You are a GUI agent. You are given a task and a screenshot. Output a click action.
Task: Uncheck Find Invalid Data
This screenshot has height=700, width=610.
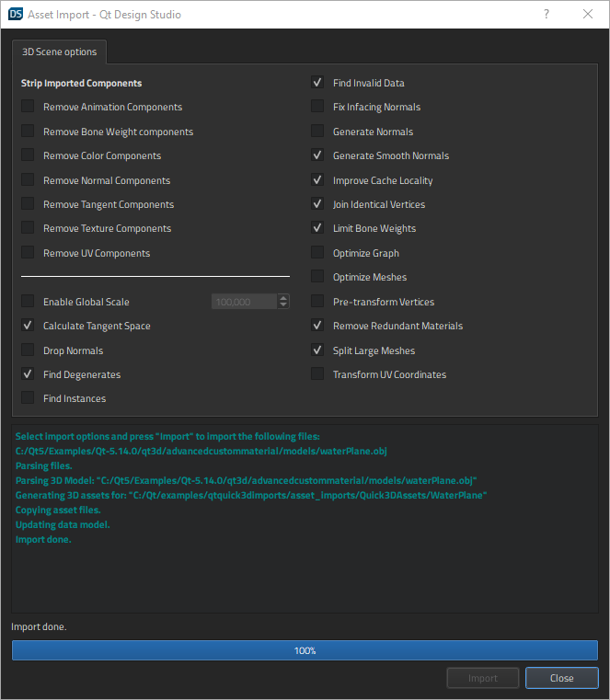[317, 83]
